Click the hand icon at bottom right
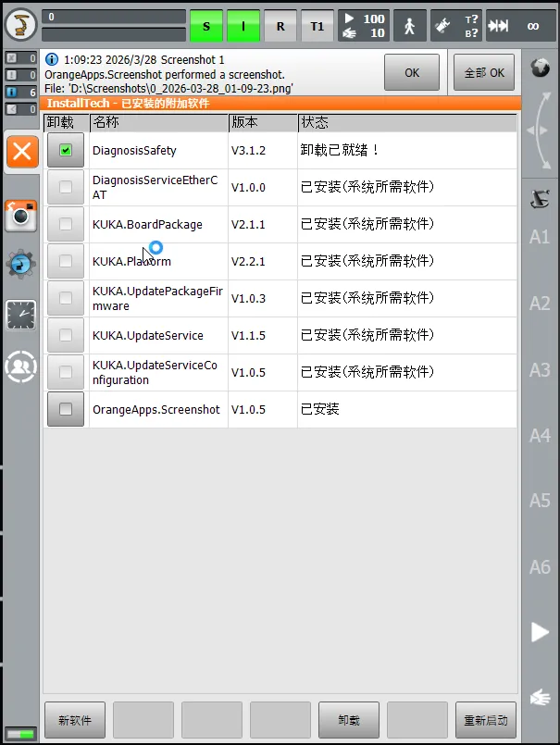Image resolution: width=560 pixels, height=745 pixels. [540, 698]
